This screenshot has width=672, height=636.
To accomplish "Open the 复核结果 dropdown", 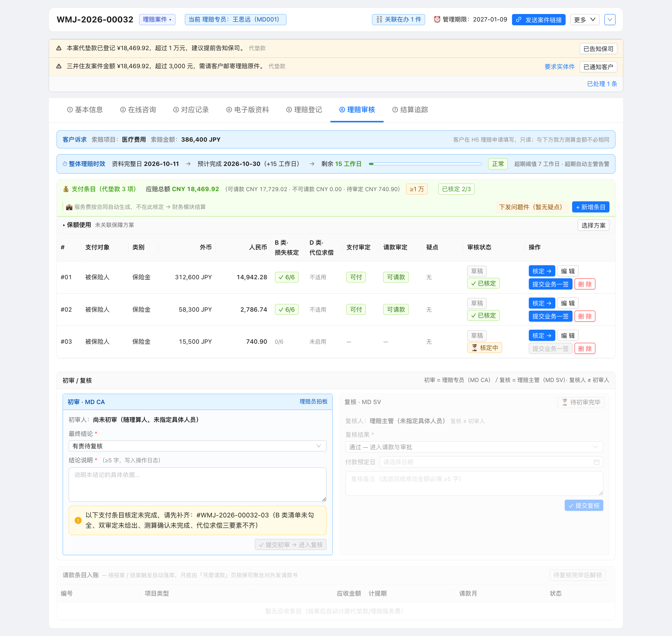I will click(x=474, y=447).
